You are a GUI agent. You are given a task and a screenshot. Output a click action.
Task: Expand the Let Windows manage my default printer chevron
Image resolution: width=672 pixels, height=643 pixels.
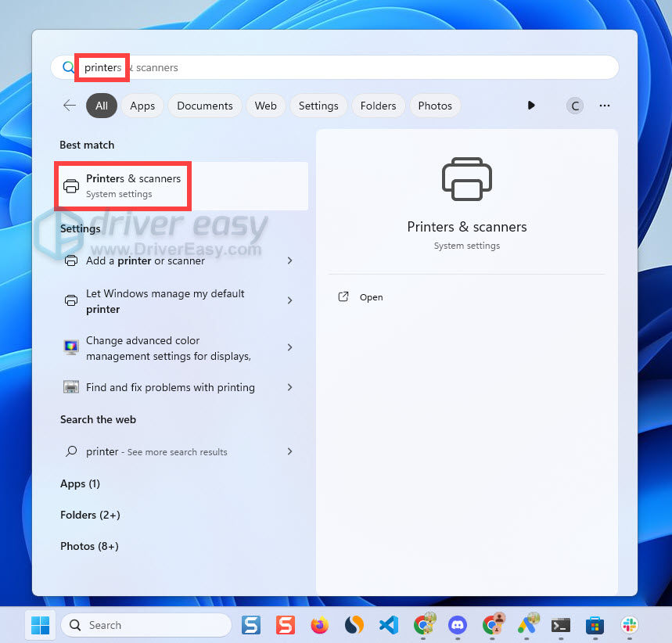[x=289, y=300]
